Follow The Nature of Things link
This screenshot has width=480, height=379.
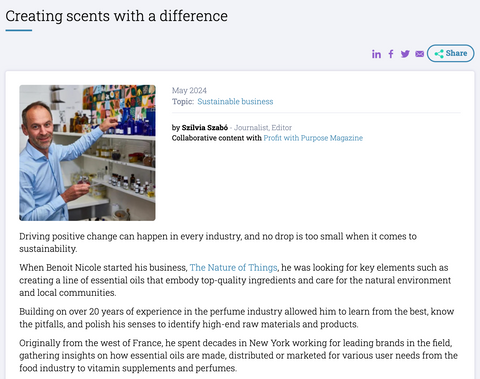(x=233, y=268)
